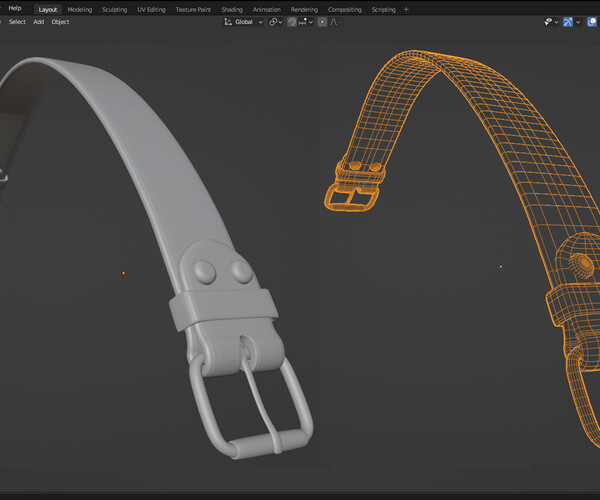Image resolution: width=600 pixels, height=500 pixels.
Task: Click the object visibility and selectability icon
Action: pyautogui.click(x=548, y=22)
